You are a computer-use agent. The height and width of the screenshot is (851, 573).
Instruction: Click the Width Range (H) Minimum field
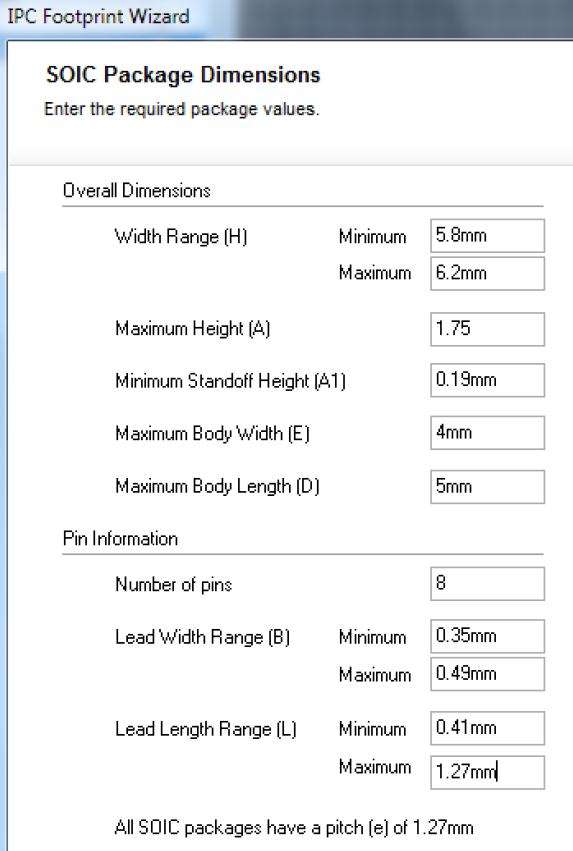(487, 236)
